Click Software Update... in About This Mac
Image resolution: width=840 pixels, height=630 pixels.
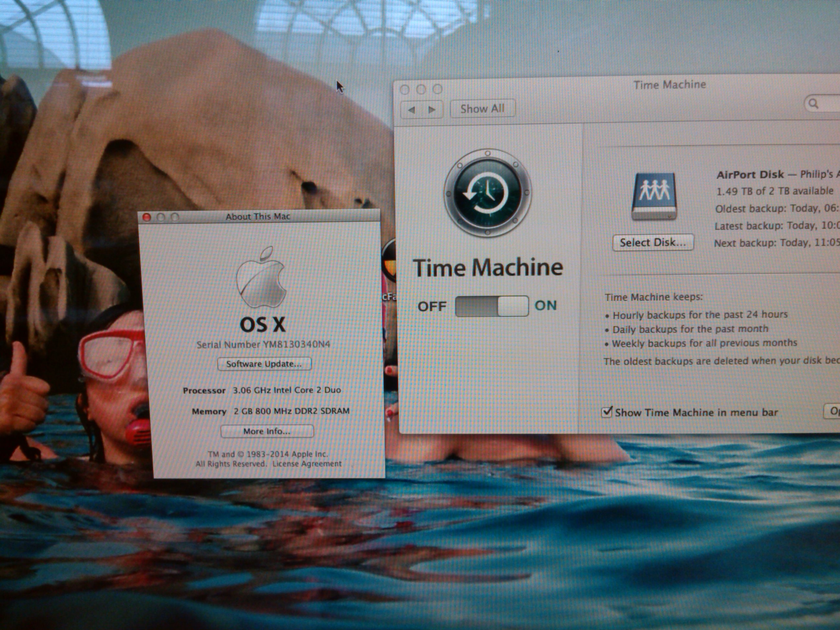[x=264, y=364]
